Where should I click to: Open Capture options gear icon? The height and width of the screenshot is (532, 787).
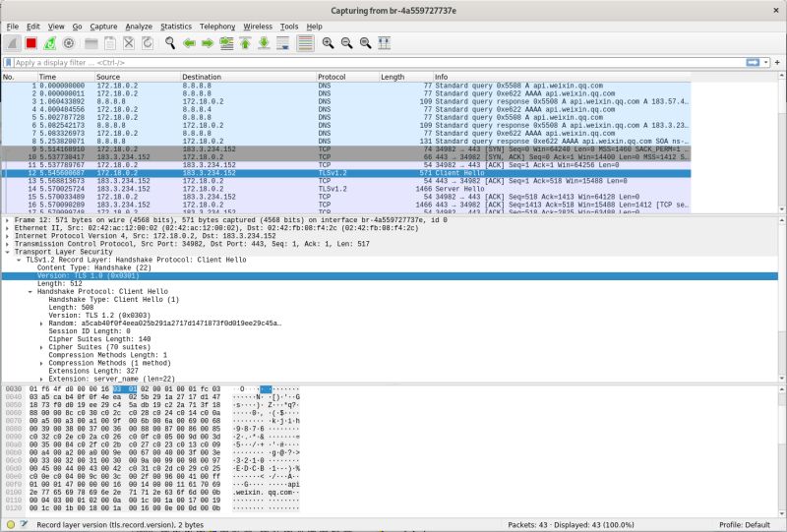[69, 43]
